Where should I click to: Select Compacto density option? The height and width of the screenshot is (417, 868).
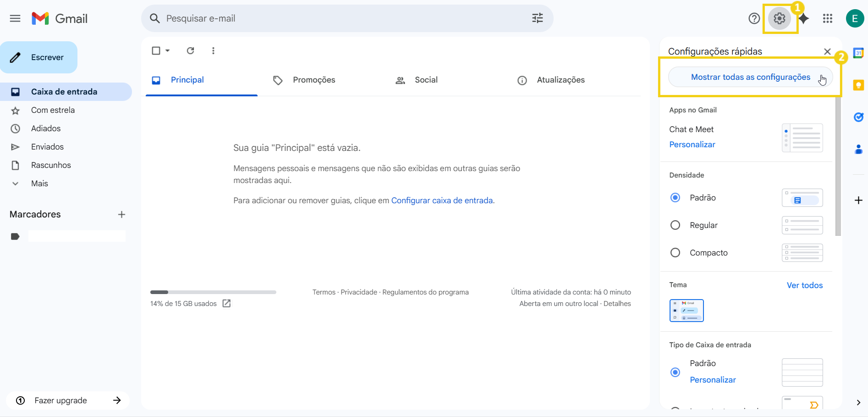(675, 253)
